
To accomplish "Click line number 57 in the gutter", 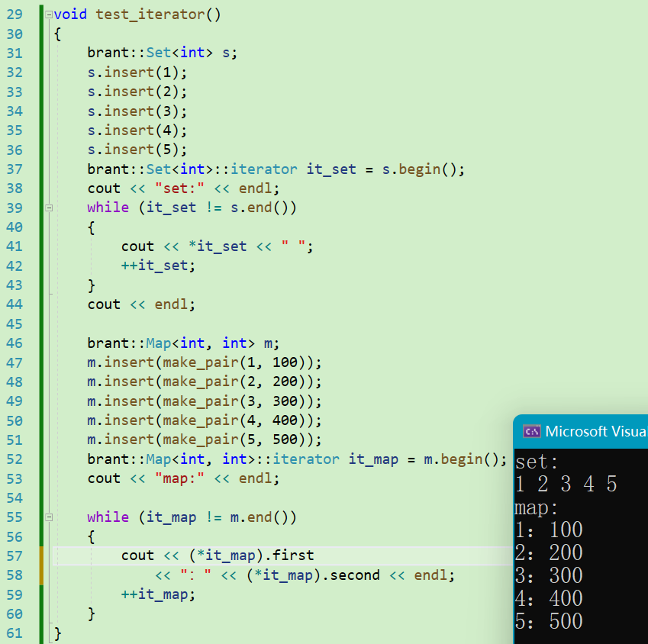I will click(15, 556).
